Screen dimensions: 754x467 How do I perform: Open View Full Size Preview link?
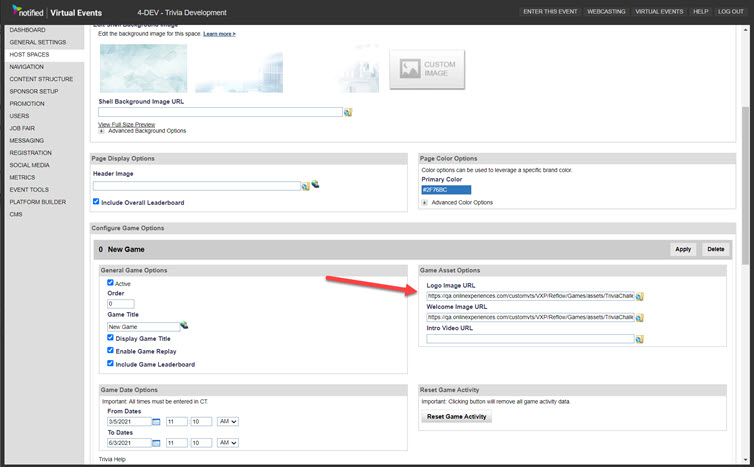[126, 125]
